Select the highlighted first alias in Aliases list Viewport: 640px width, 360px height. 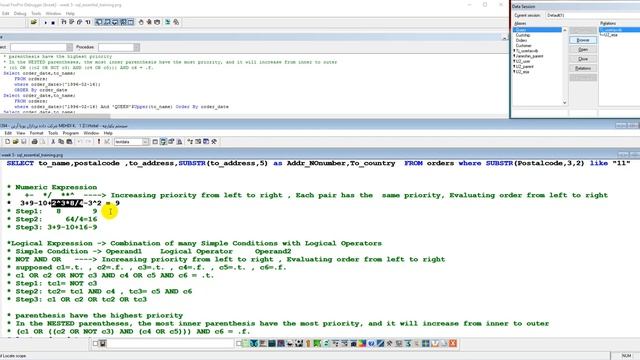(x=538, y=30)
